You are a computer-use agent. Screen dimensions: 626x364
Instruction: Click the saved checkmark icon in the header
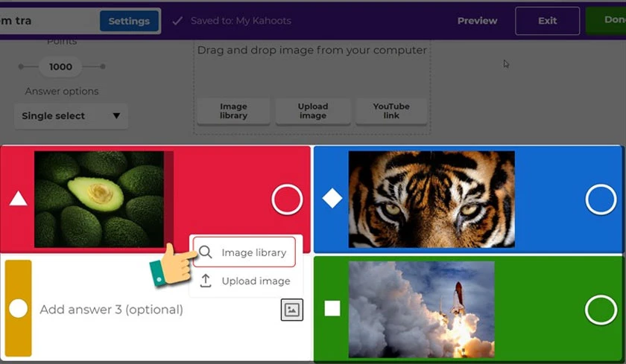tap(177, 21)
